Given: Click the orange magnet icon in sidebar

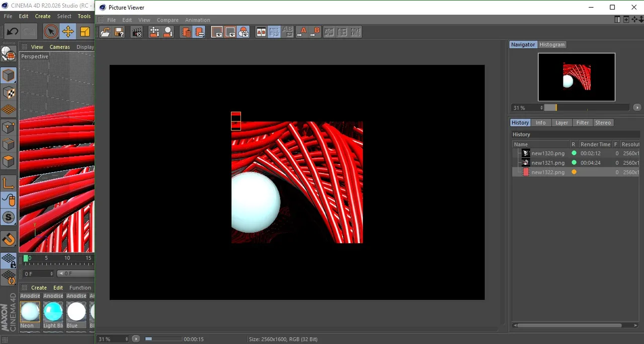Looking at the screenshot, I should coord(9,239).
